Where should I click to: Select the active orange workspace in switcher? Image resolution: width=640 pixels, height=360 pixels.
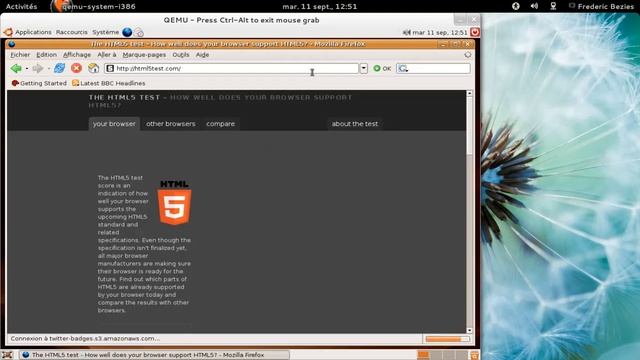(x=423, y=355)
